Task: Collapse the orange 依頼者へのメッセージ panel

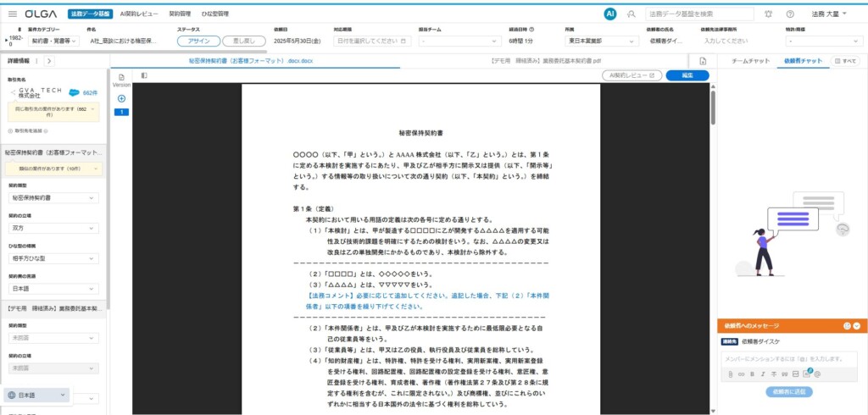Action: [x=857, y=325]
